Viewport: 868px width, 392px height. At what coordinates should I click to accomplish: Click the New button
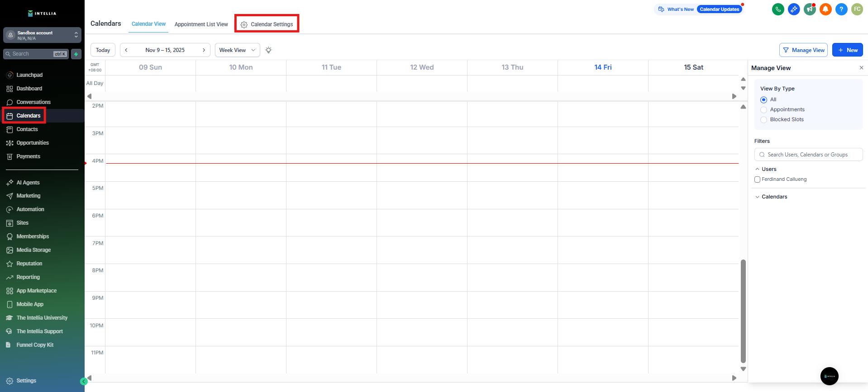tap(848, 50)
